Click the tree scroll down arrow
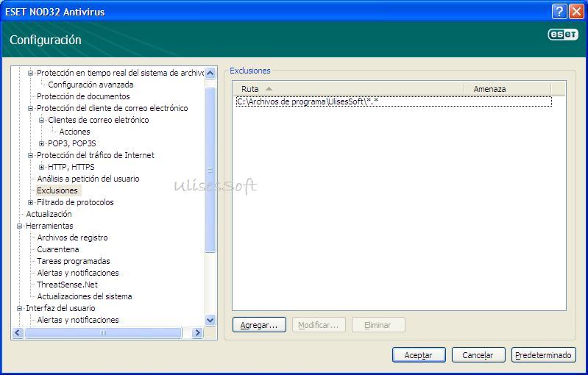 pyautogui.click(x=210, y=321)
